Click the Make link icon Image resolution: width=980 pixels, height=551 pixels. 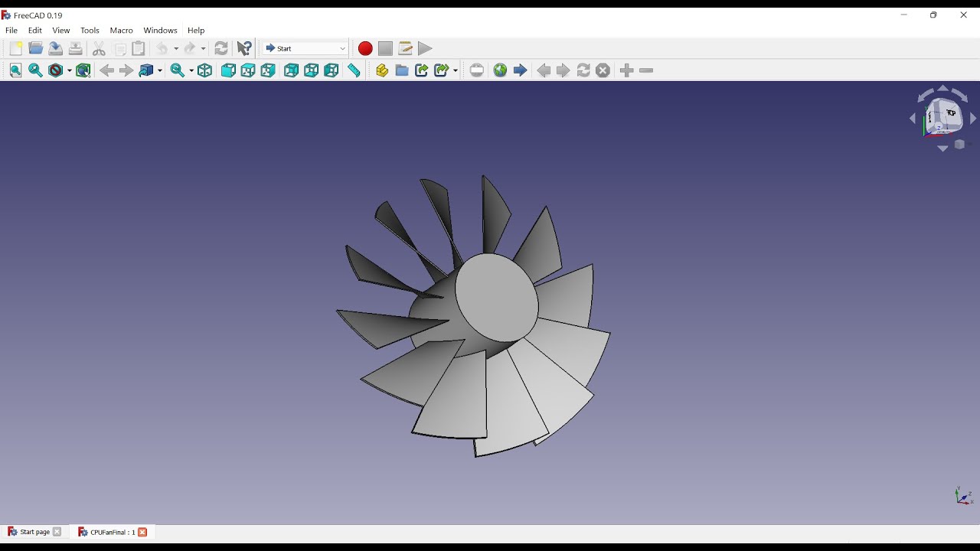[422, 70]
